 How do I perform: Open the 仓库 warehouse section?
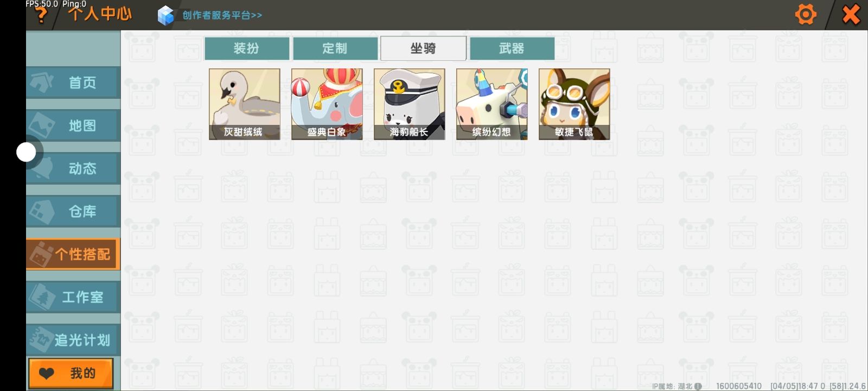coord(73,211)
